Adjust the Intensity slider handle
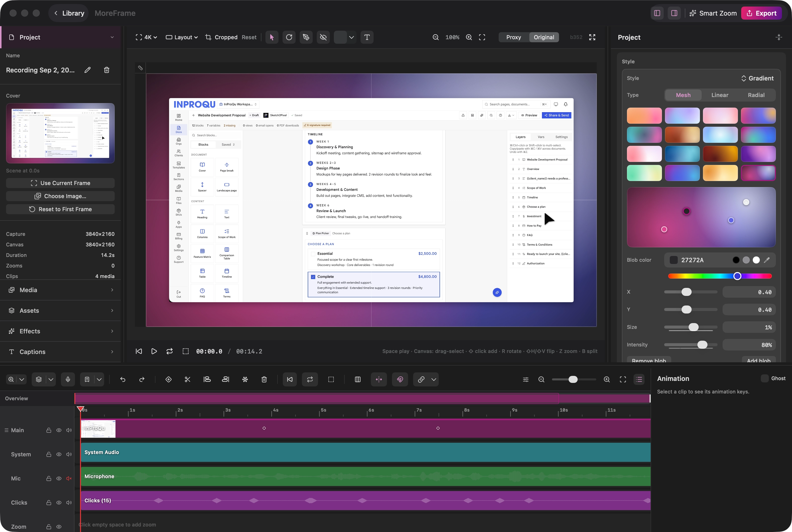This screenshot has height=532, width=792. pos(702,345)
